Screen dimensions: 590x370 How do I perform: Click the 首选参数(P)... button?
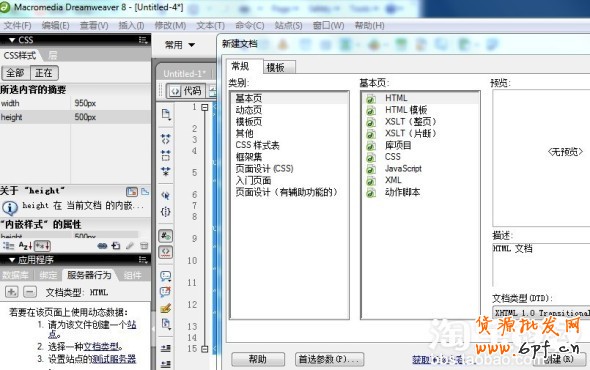click(x=329, y=359)
